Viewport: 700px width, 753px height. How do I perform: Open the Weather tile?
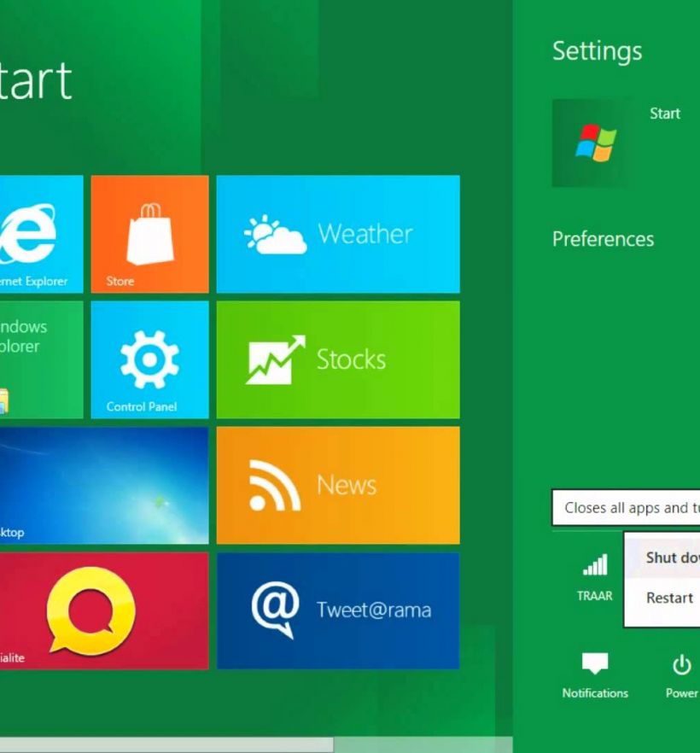(338, 234)
